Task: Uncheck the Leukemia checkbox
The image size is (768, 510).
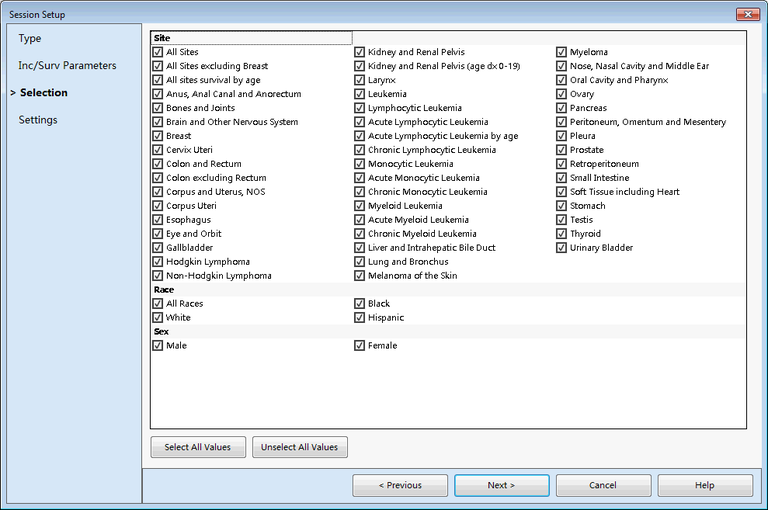Action: (360, 94)
